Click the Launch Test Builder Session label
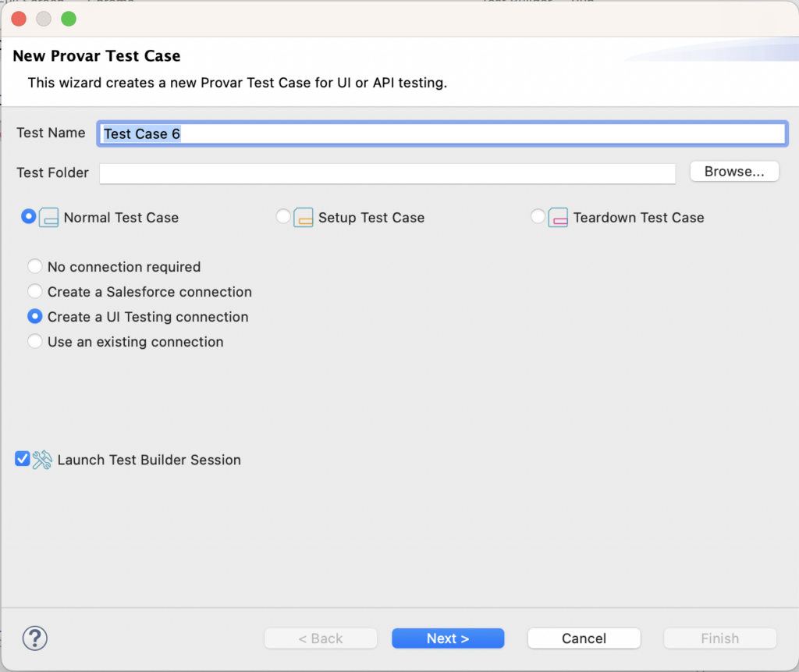 coord(149,460)
